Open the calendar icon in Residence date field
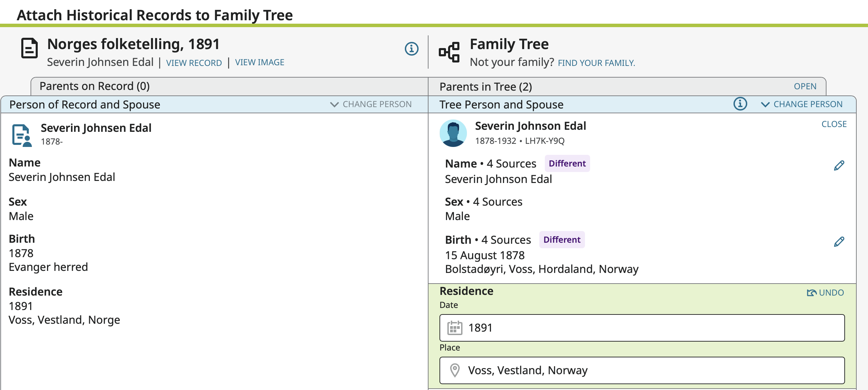Screen dimensions: 868x390 [455, 328]
